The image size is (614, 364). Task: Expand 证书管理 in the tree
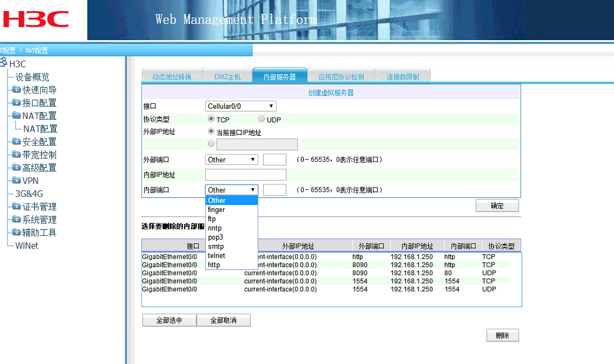tap(39, 207)
